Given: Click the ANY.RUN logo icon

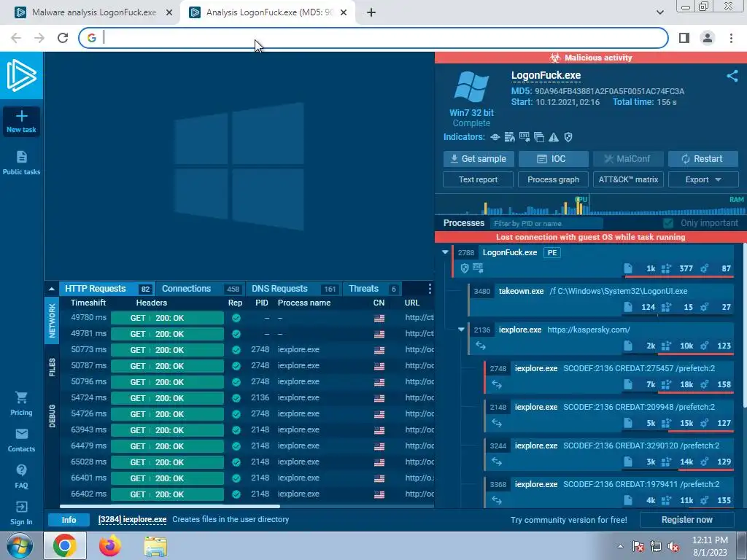Looking at the screenshot, I should click(21, 75).
